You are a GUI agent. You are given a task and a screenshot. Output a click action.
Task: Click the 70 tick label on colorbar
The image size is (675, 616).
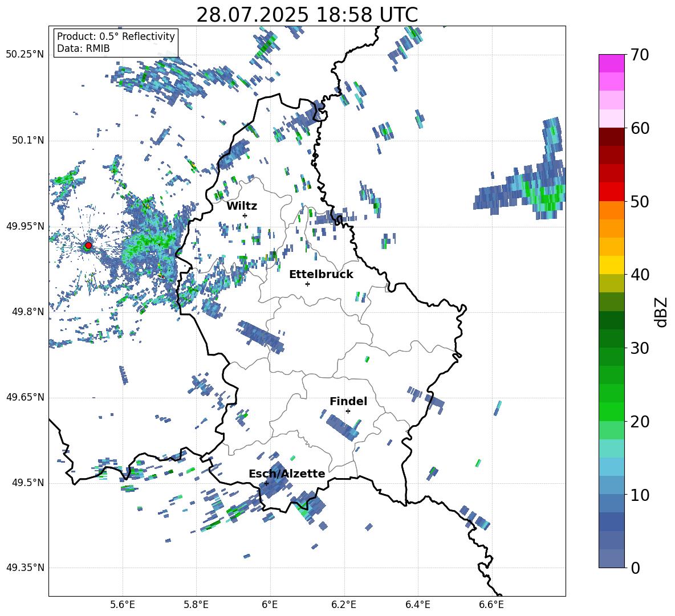(x=640, y=55)
